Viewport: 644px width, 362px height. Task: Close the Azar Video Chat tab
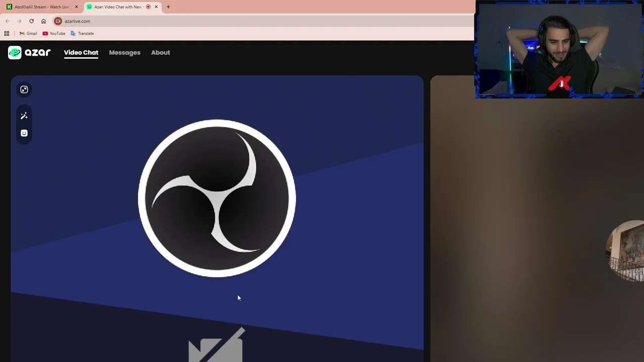pyautogui.click(x=156, y=7)
